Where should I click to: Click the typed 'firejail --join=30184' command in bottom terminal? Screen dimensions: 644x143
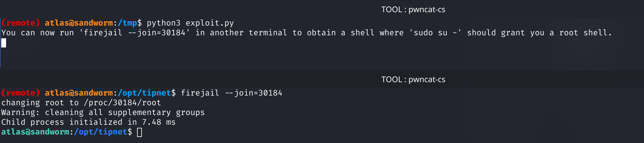[232, 93]
